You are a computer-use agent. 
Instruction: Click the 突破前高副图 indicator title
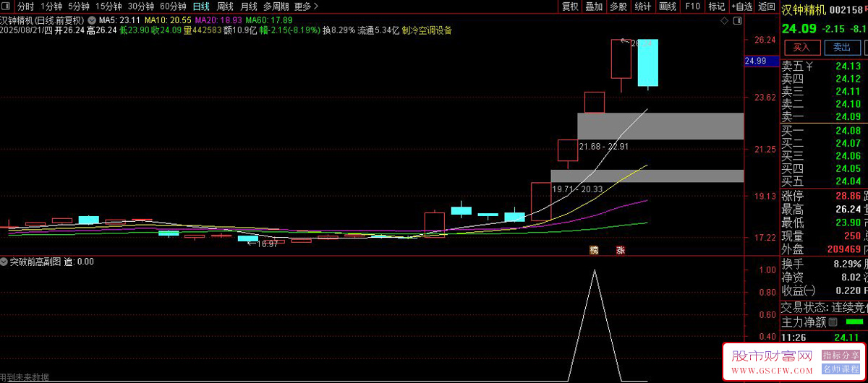pos(36,262)
